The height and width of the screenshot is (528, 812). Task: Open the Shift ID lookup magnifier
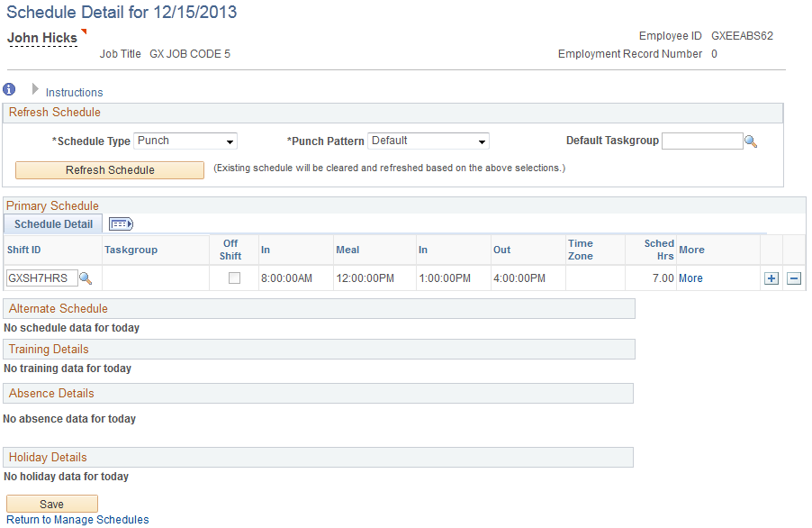point(86,278)
